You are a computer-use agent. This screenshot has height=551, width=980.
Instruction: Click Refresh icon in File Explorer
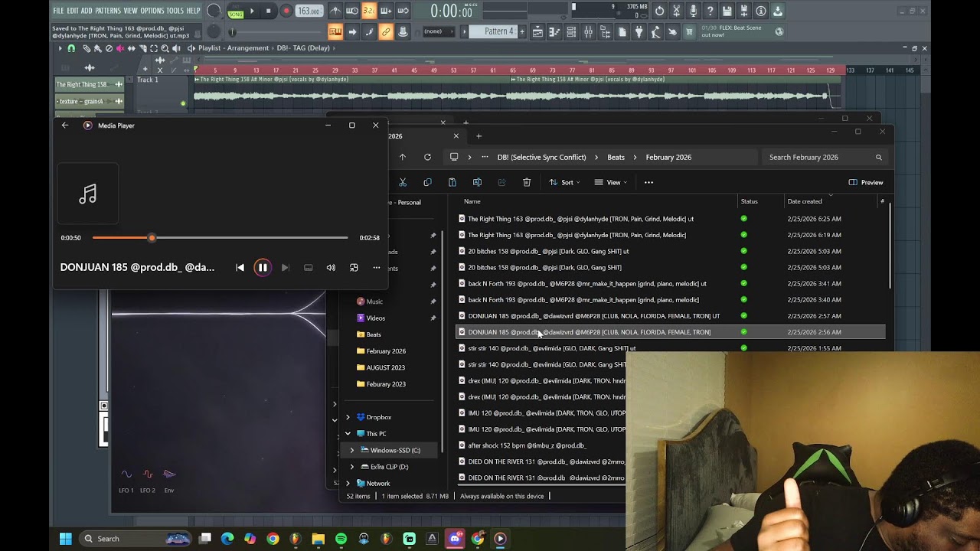click(x=427, y=157)
